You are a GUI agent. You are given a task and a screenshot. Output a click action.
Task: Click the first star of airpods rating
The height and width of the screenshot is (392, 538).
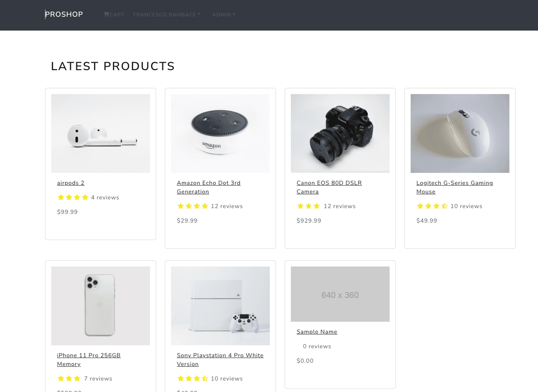(61, 197)
